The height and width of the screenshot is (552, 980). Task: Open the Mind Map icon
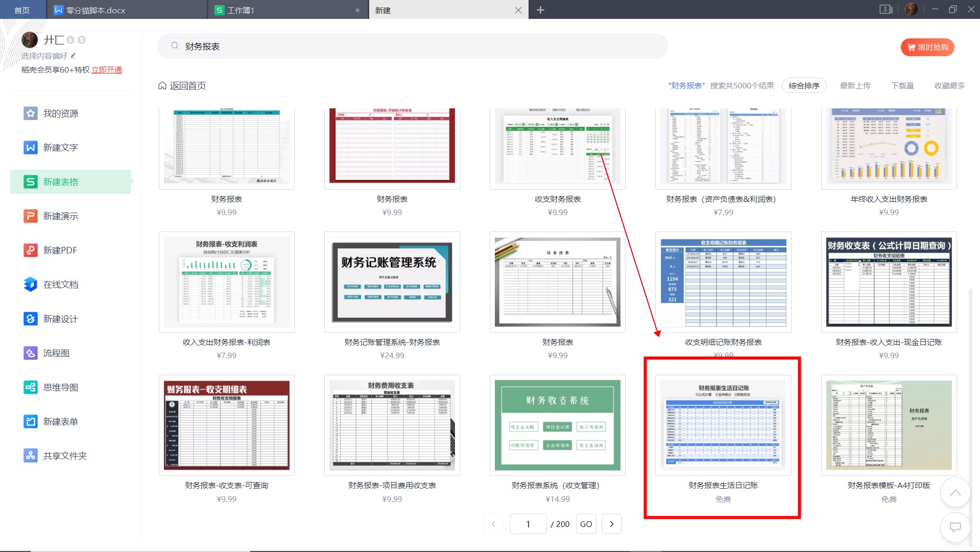(x=31, y=387)
